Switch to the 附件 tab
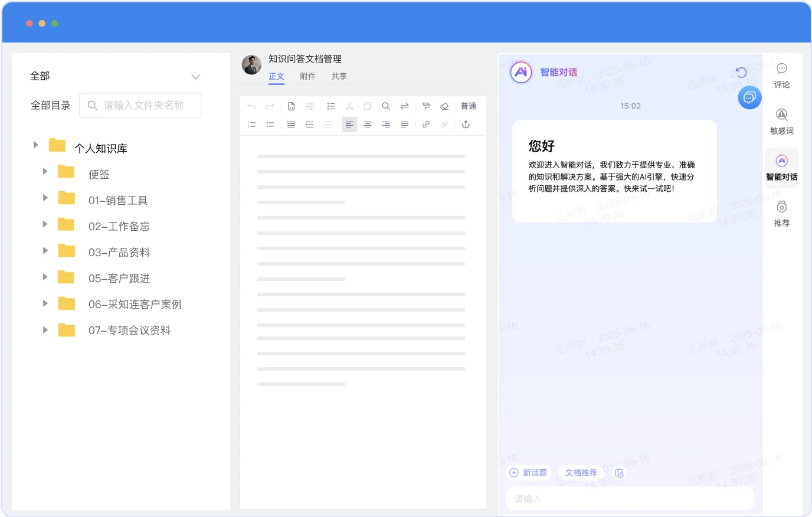 tap(307, 76)
